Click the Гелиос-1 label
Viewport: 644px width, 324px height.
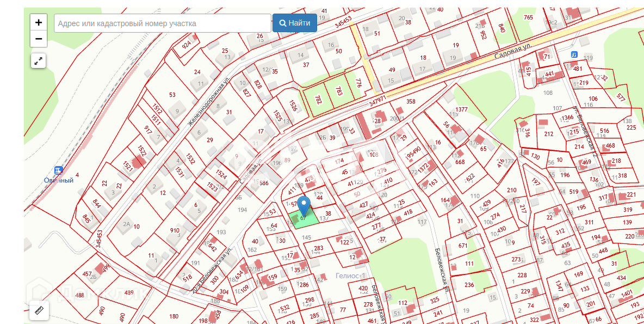click(x=350, y=276)
